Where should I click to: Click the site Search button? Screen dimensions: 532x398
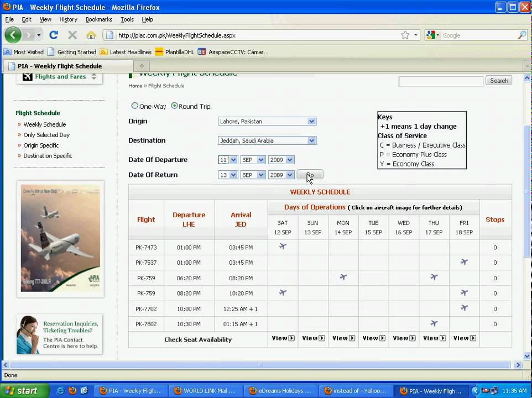499,81
